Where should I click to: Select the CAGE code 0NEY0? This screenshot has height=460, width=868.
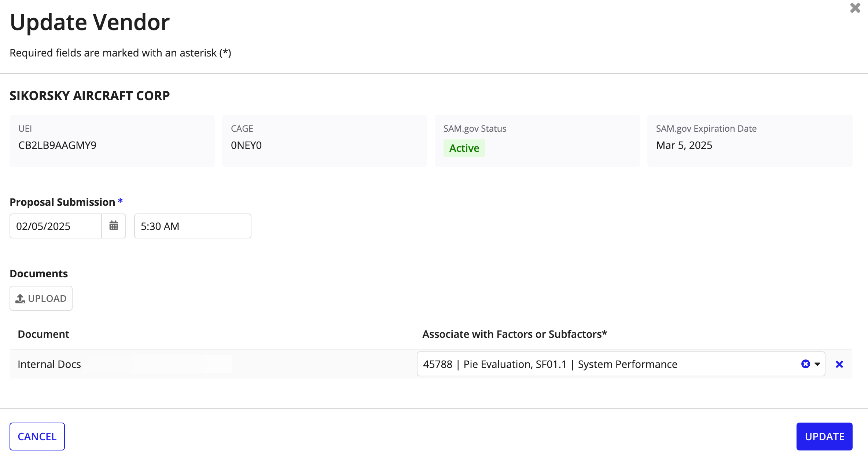point(246,146)
